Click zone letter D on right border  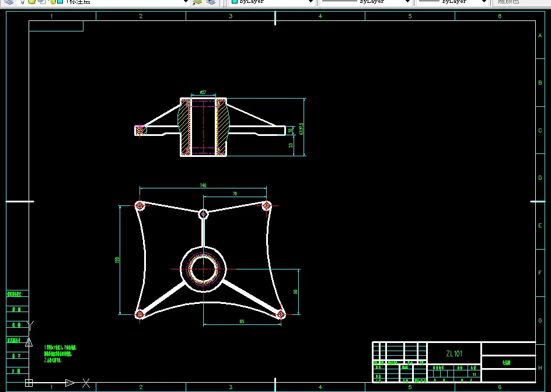[540, 178]
